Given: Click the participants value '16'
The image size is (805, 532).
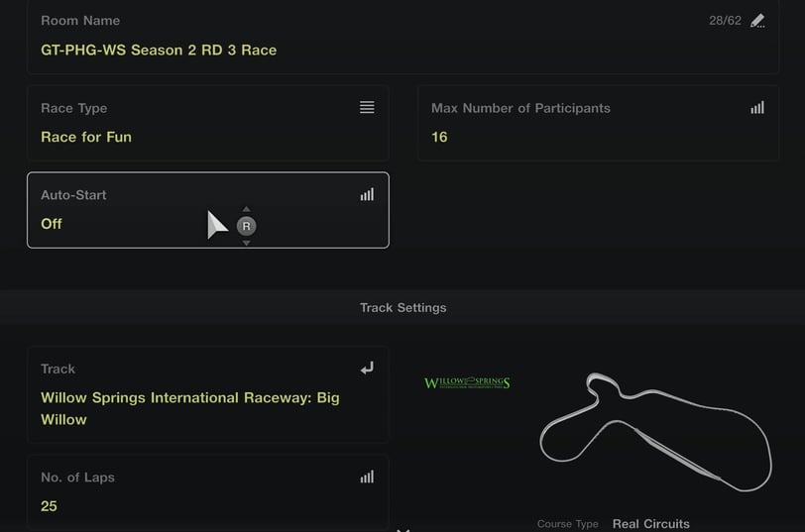Looking at the screenshot, I should pos(439,137).
